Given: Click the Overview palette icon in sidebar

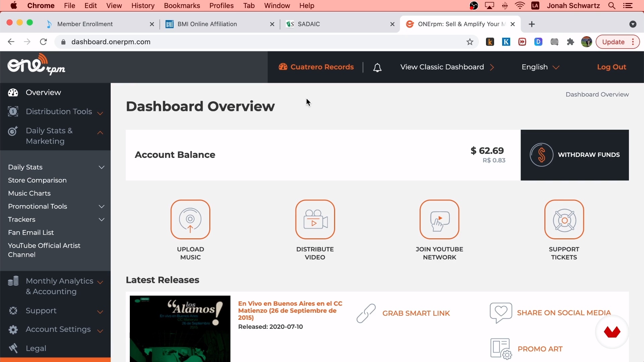Looking at the screenshot, I should click(13, 93).
